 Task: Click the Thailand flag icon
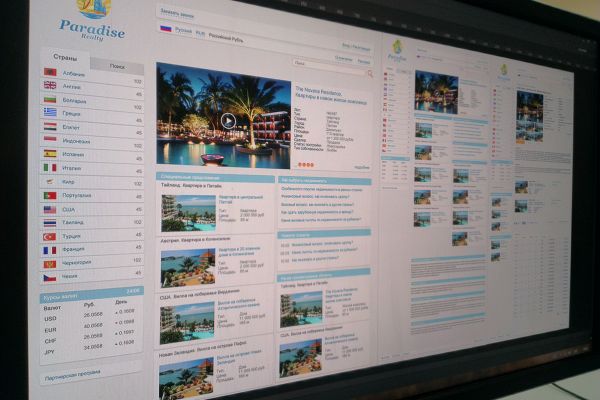50,223
